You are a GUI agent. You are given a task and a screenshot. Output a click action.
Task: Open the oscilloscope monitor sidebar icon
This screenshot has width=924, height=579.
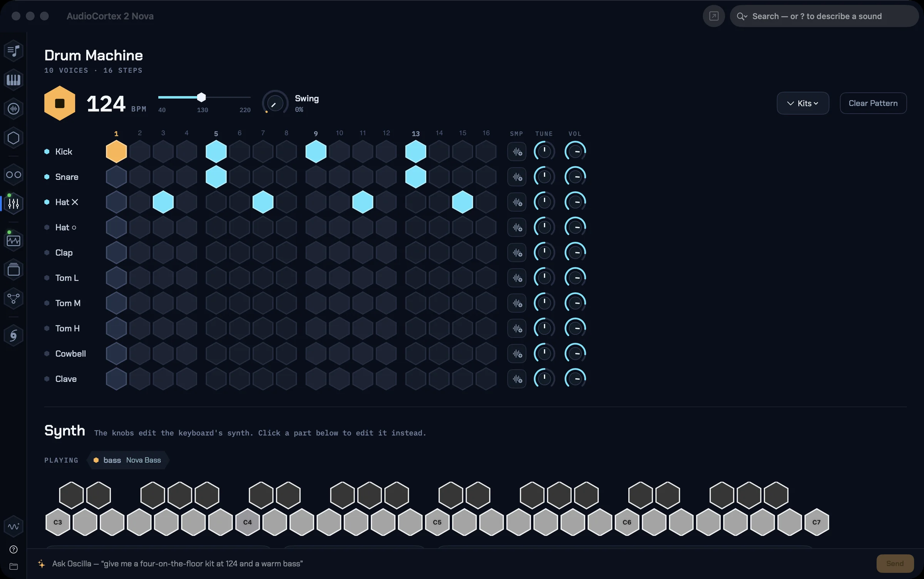tap(13, 241)
